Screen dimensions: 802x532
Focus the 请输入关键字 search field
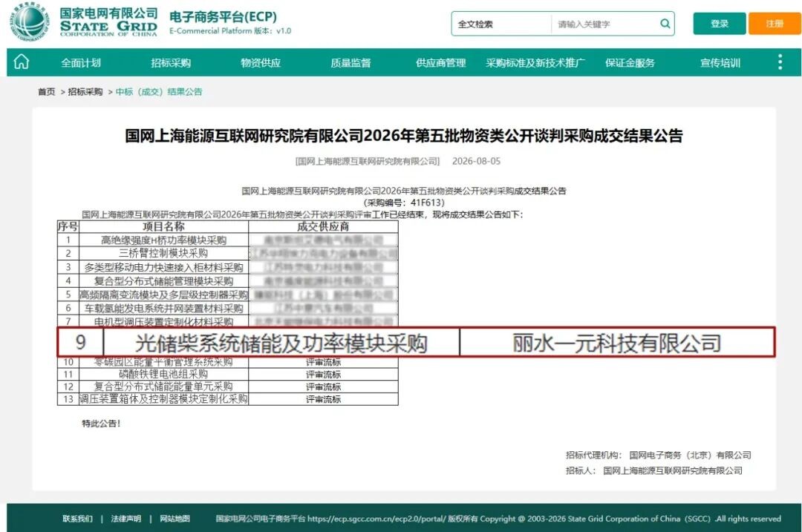click(x=605, y=24)
